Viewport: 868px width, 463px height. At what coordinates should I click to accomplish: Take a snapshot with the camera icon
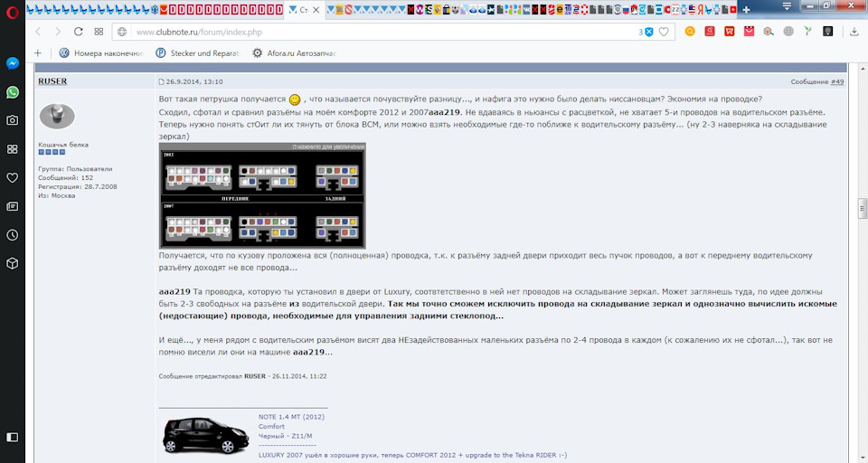coord(12,120)
